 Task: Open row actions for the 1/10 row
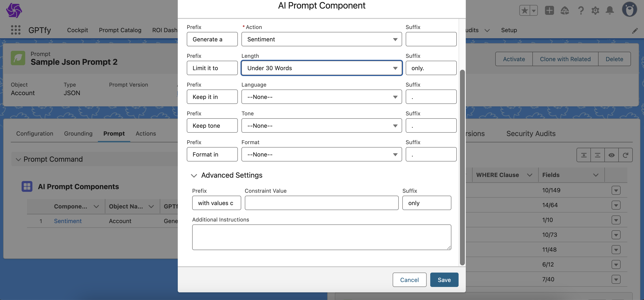pos(616,220)
